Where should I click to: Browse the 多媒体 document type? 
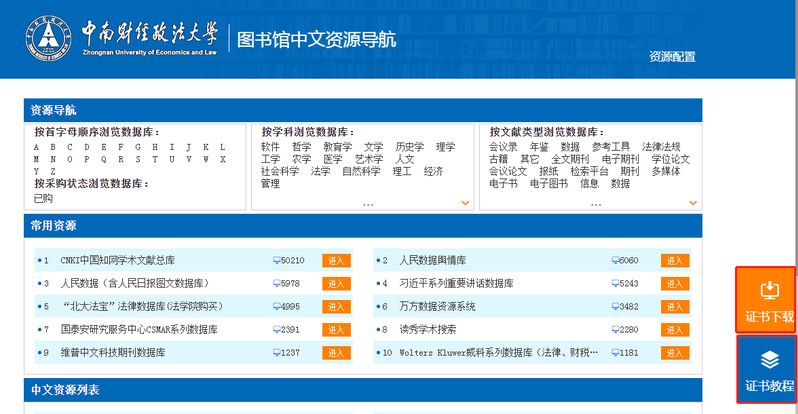[x=666, y=171]
